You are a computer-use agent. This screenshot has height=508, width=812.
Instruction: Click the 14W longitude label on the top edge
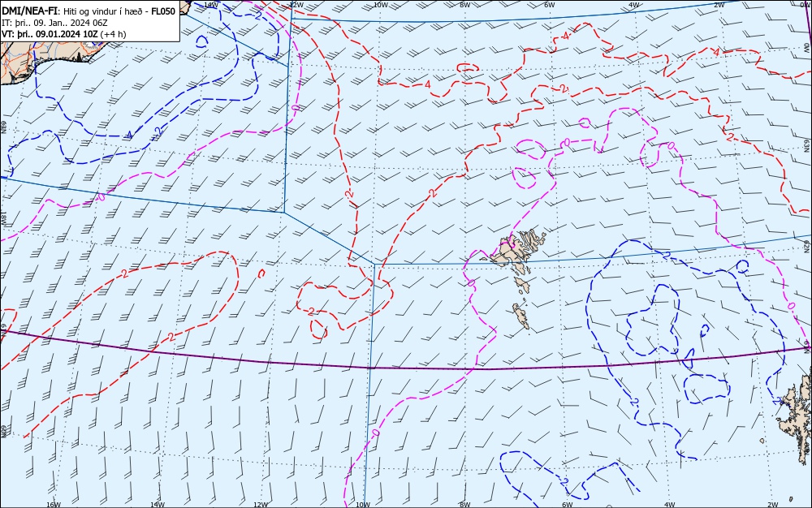(x=211, y=5)
